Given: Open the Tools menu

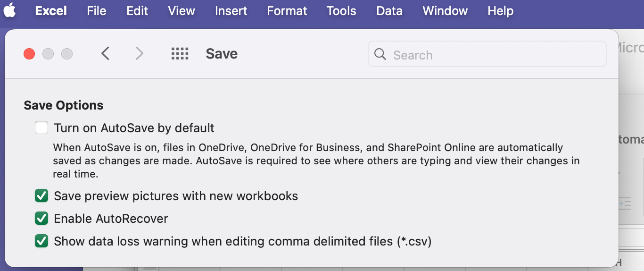Looking at the screenshot, I should (x=341, y=10).
